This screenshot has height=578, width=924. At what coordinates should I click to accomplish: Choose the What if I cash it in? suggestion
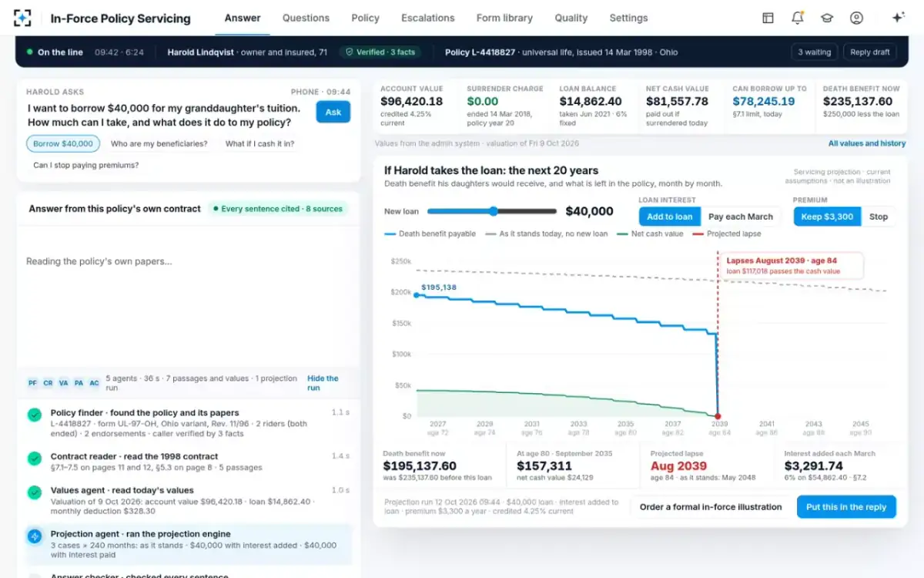(259, 143)
